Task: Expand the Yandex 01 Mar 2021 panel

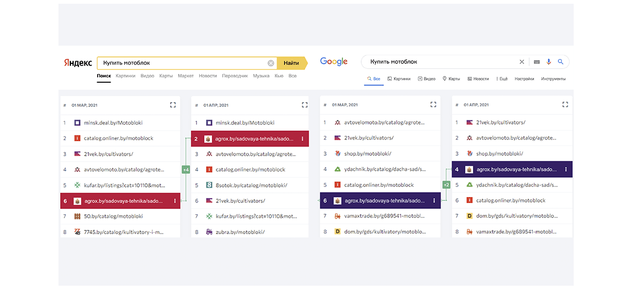Action: (x=173, y=105)
